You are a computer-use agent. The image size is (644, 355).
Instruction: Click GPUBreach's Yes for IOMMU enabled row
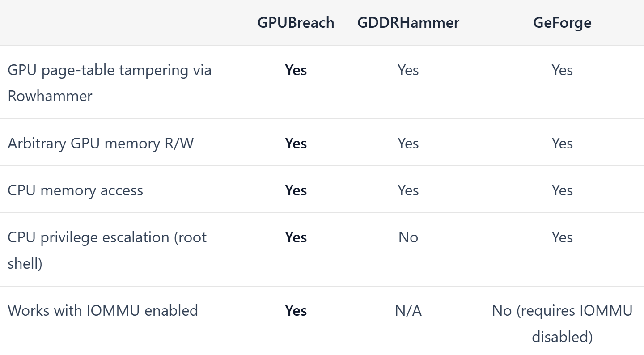[296, 310]
